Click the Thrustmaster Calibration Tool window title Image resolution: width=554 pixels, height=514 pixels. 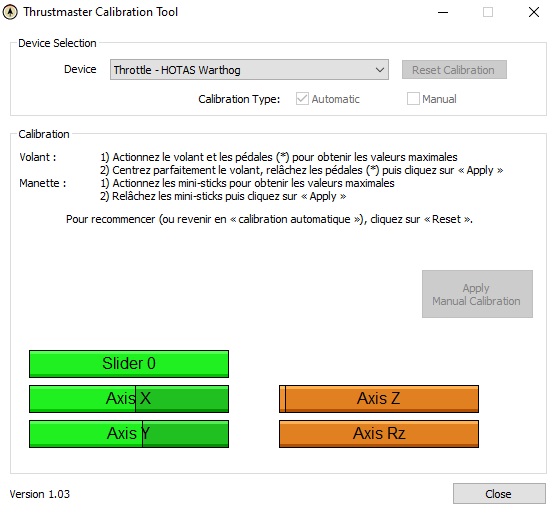pyautogui.click(x=101, y=12)
